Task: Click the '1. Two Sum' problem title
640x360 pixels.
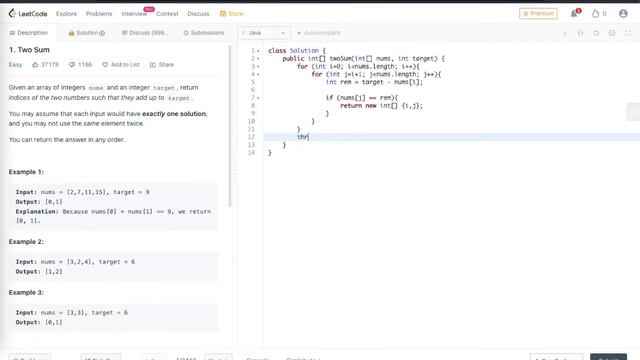Action: [29, 50]
